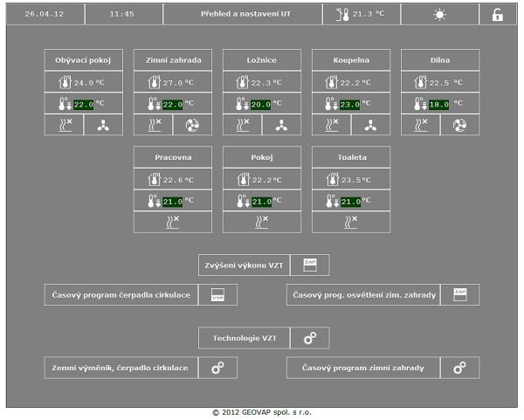Click the ventilation icon under Dílna
This screenshot has width=524, height=420.
click(459, 125)
